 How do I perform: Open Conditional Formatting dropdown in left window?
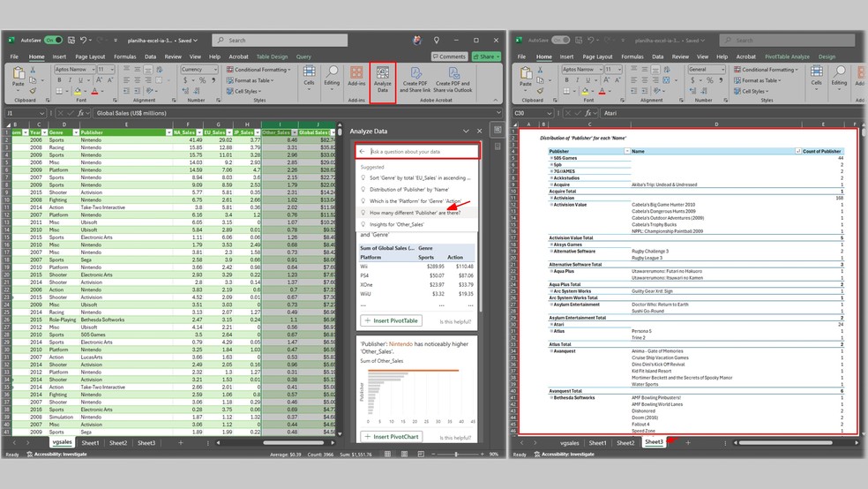[x=258, y=70]
